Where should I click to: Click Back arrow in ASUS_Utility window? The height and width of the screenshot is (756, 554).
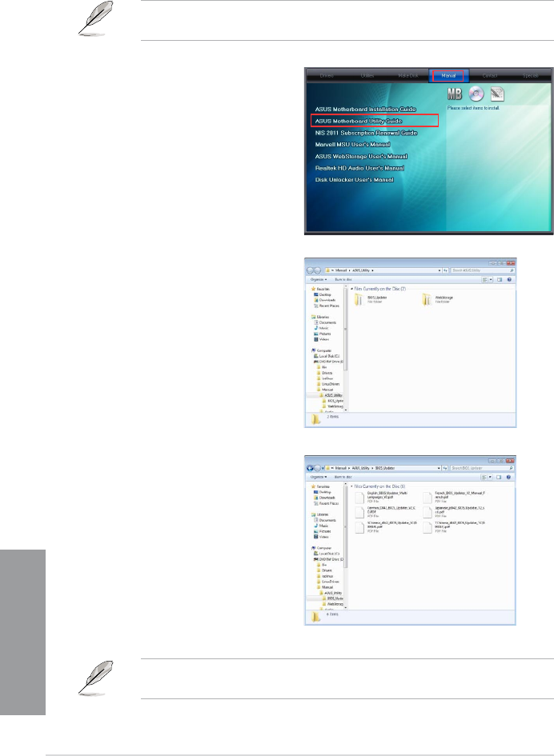(311, 270)
